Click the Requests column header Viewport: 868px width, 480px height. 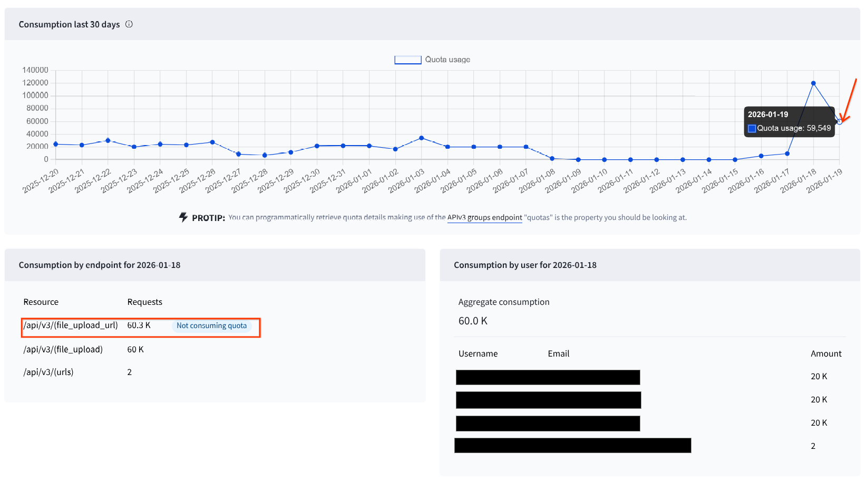145,302
